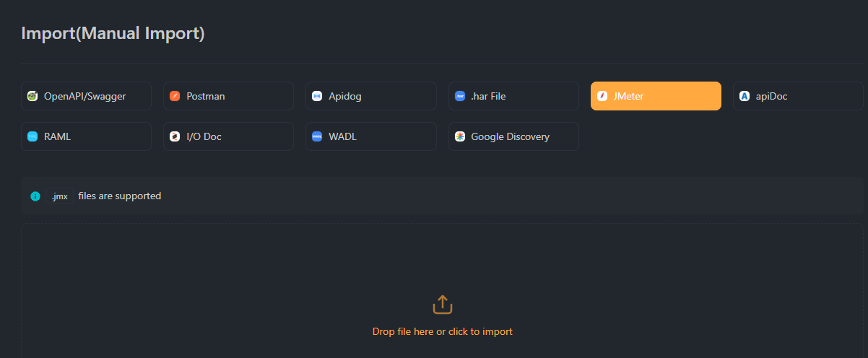Click the light-blue RAML icon
Screen dimensions: 868x358
click(32, 136)
